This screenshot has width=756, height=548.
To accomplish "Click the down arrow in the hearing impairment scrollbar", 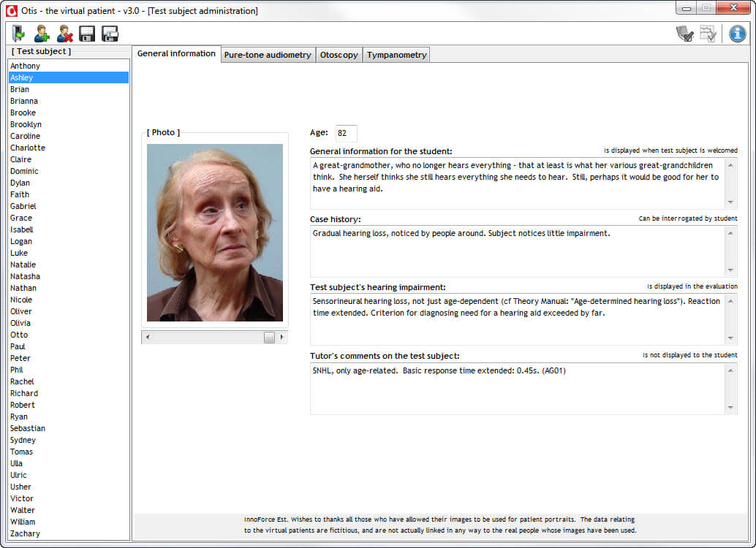I will tap(730, 338).
